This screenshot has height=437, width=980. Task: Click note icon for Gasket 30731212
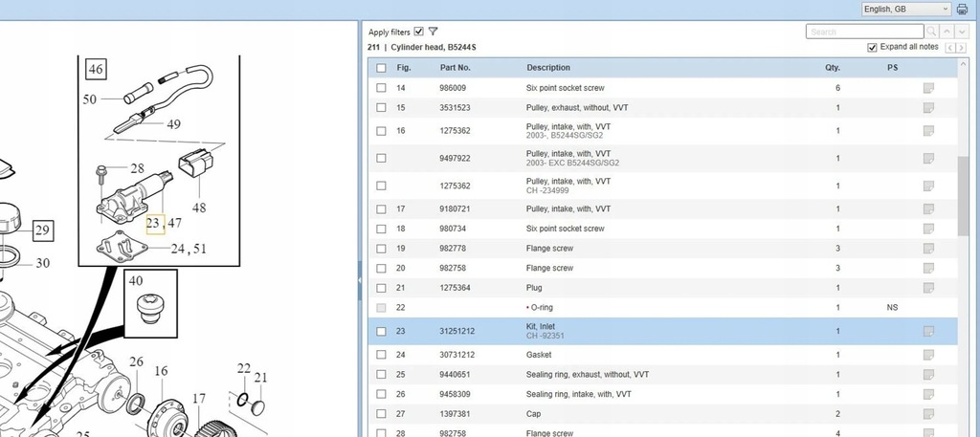(927, 355)
